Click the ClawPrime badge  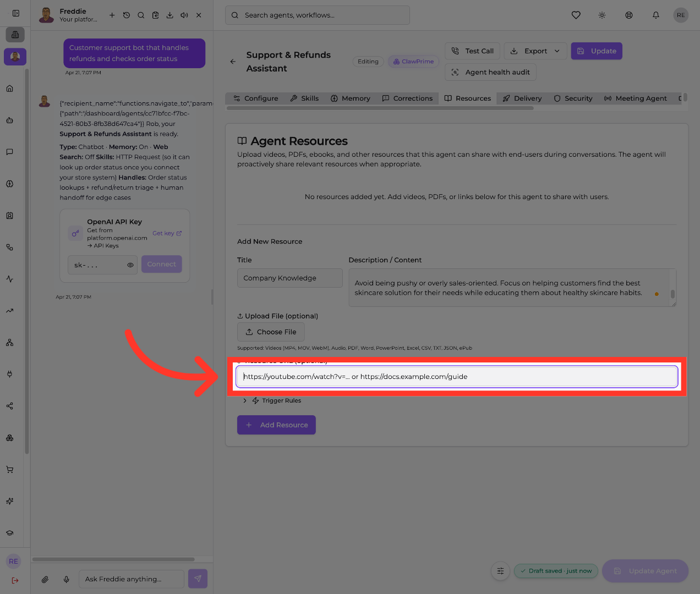pyautogui.click(x=414, y=62)
